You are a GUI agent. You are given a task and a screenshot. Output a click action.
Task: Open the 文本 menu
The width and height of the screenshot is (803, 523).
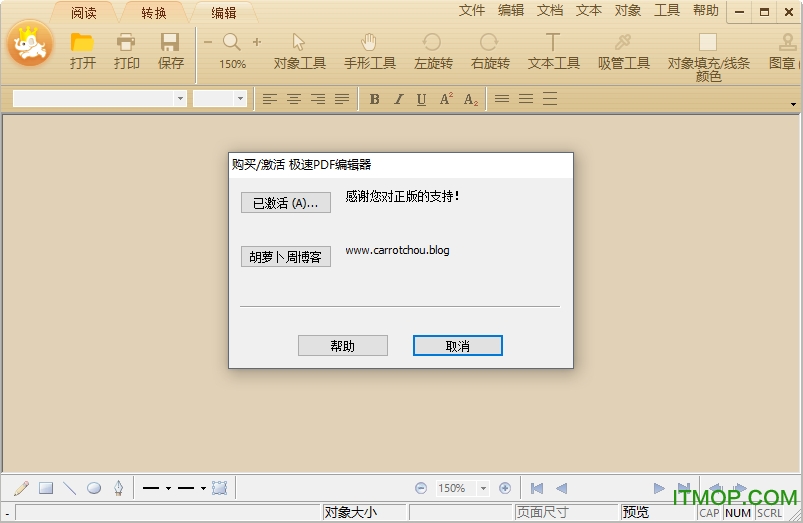[x=588, y=10]
